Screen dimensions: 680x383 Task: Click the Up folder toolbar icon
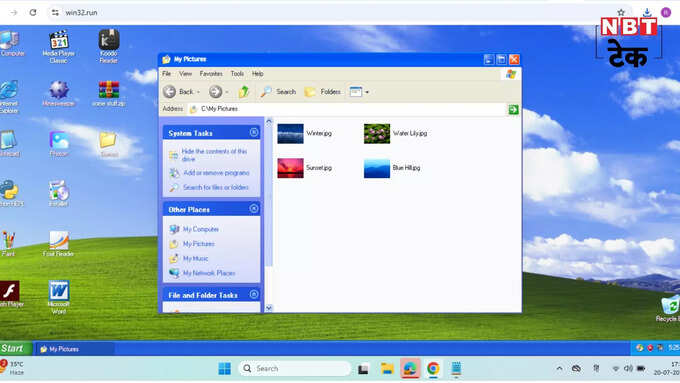click(x=244, y=92)
